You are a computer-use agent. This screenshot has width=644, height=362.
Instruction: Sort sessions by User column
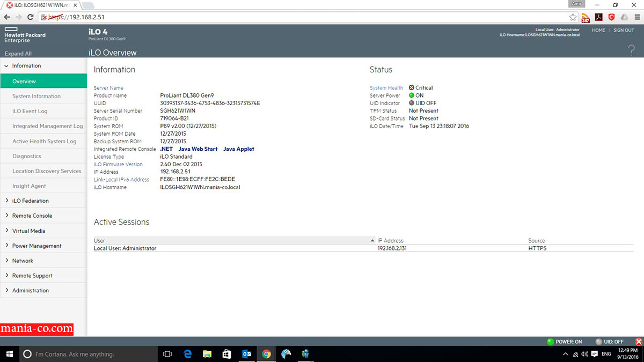coord(235,241)
